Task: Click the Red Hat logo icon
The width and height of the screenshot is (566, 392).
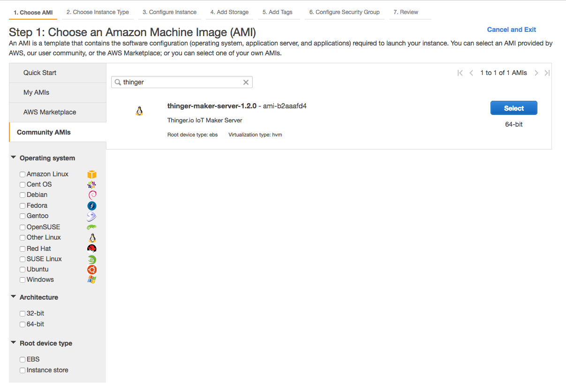Action: click(92, 249)
